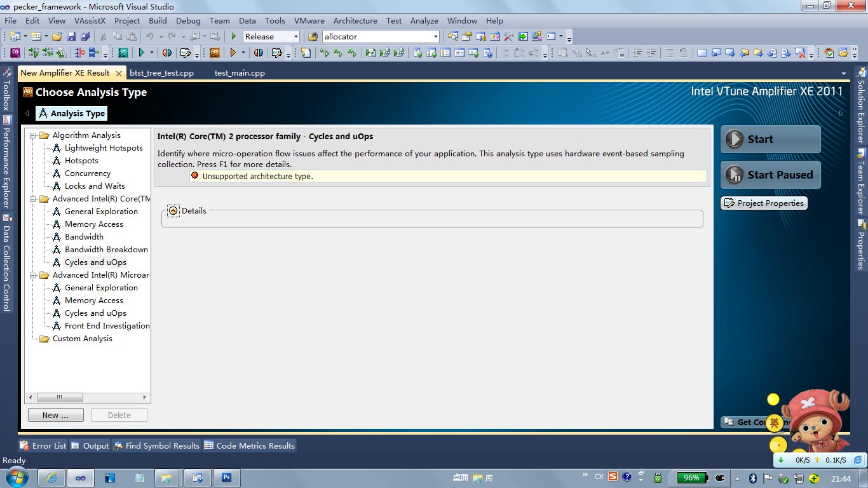Click the Toolbox hammer-wrench toolbar icon
Screen dimensions: 868x488
tap(508, 36)
